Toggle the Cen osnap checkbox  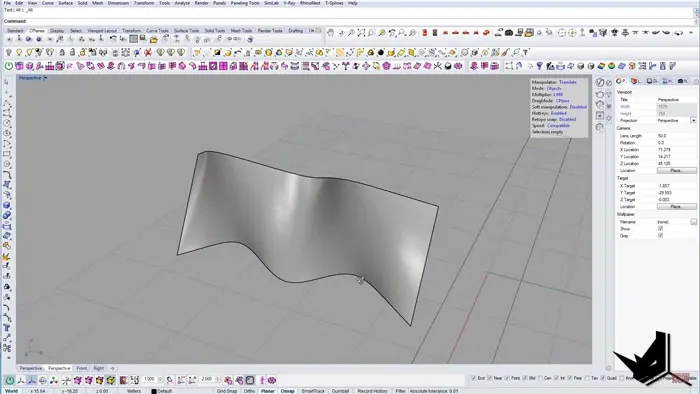tap(540, 378)
